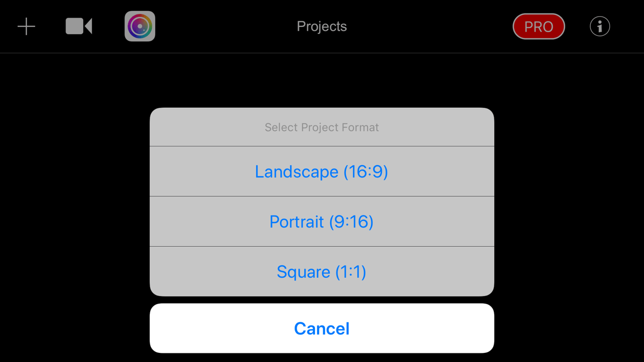Create a vertical 9:16 project
The width and height of the screenshot is (644, 362).
tap(321, 221)
